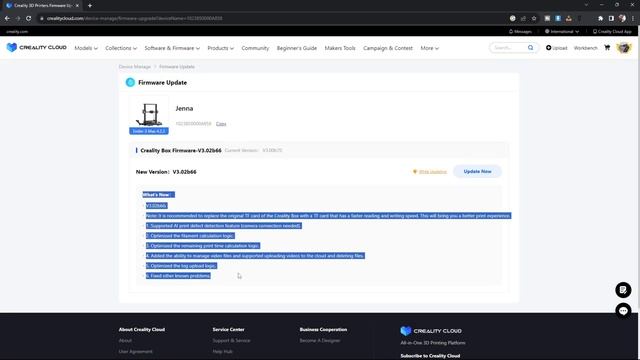This screenshot has height=360, width=640.
Task: Open the creality.com top link
Action: [x=17, y=31]
